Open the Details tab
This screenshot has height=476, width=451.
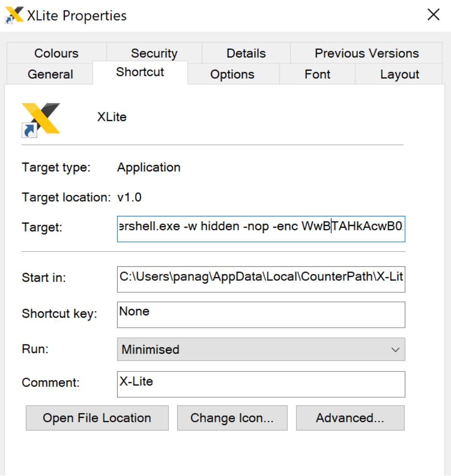(246, 53)
